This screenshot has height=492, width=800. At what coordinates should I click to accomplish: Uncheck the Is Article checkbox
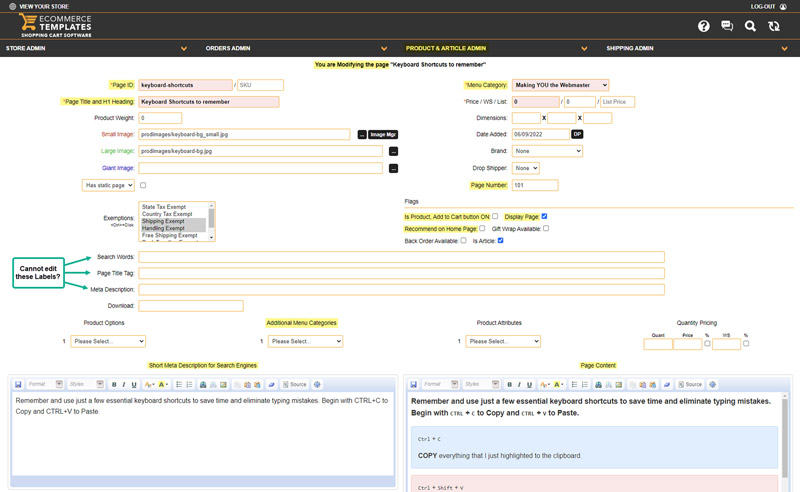(x=500, y=241)
